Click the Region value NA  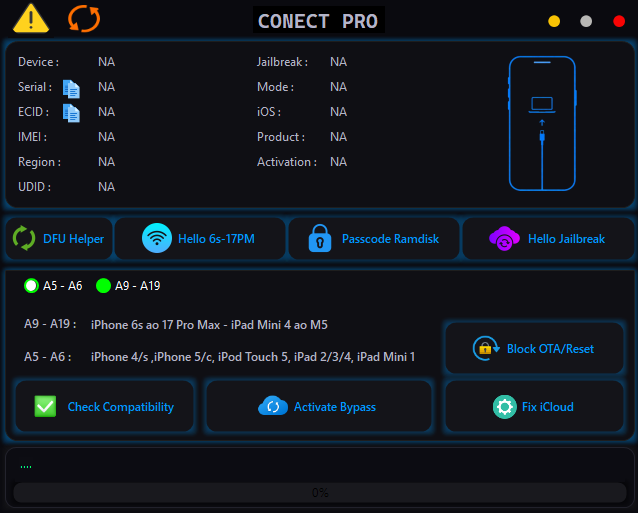(107, 162)
